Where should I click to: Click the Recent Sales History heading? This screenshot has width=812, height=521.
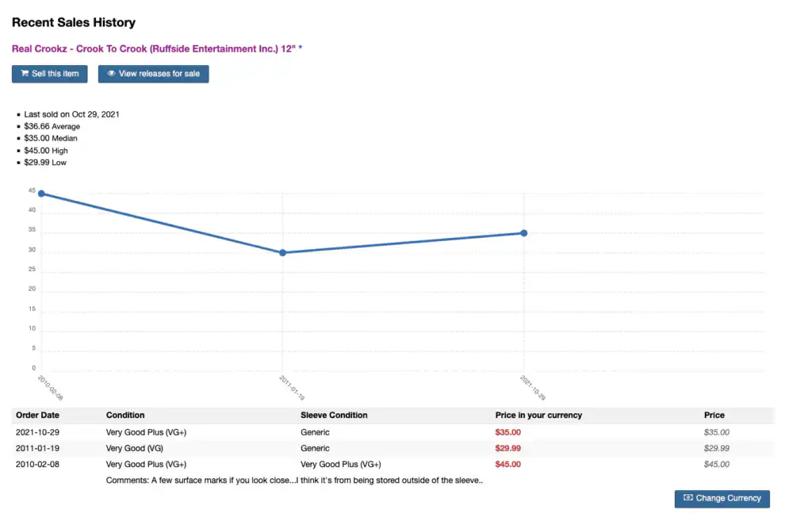click(73, 22)
